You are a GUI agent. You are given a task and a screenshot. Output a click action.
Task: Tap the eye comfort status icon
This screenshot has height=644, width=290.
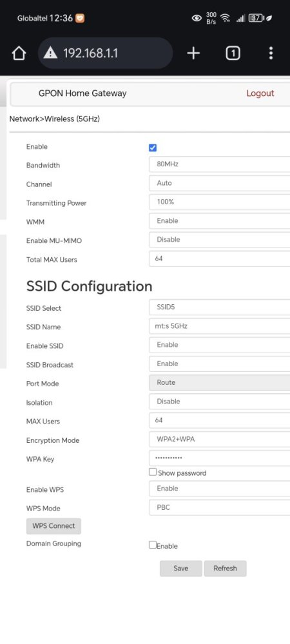tap(197, 18)
